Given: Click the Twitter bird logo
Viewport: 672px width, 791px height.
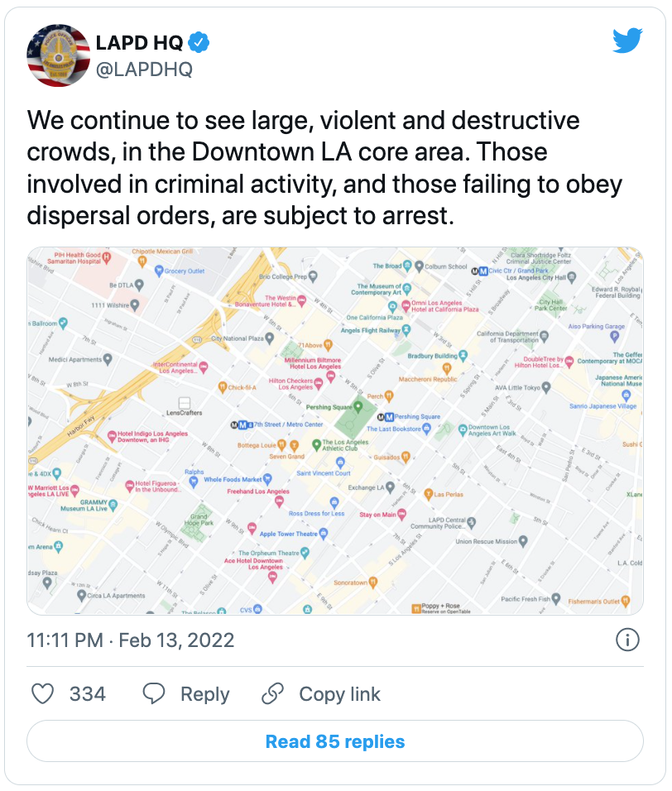Looking at the screenshot, I should click(627, 41).
